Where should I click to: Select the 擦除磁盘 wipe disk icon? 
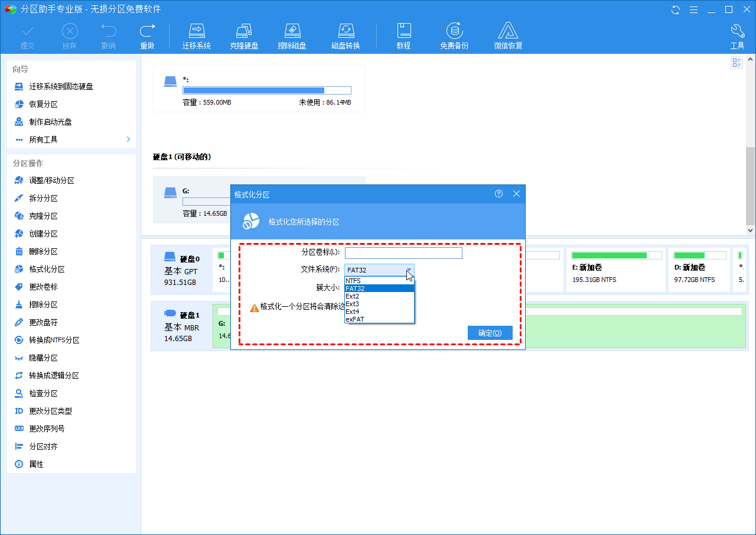(x=292, y=35)
